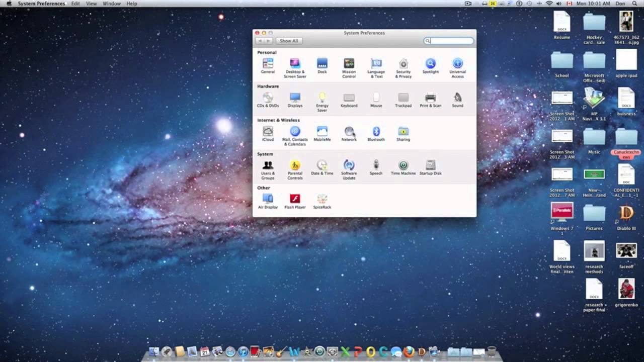644x362 pixels.
Task: Open Spotlight preferences pane
Action: click(430, 66)
